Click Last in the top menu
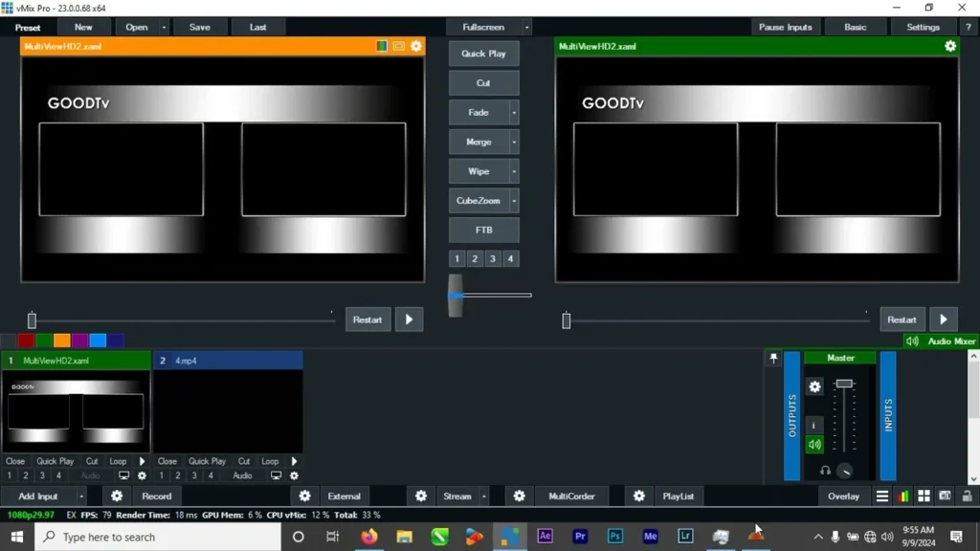Image resolution: width=980 pixels, height=551 pixels. click(x=257, y=27)
